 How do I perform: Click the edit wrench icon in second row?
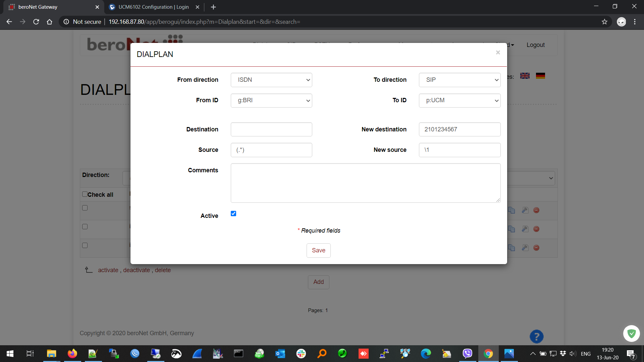tap(525, 229)
